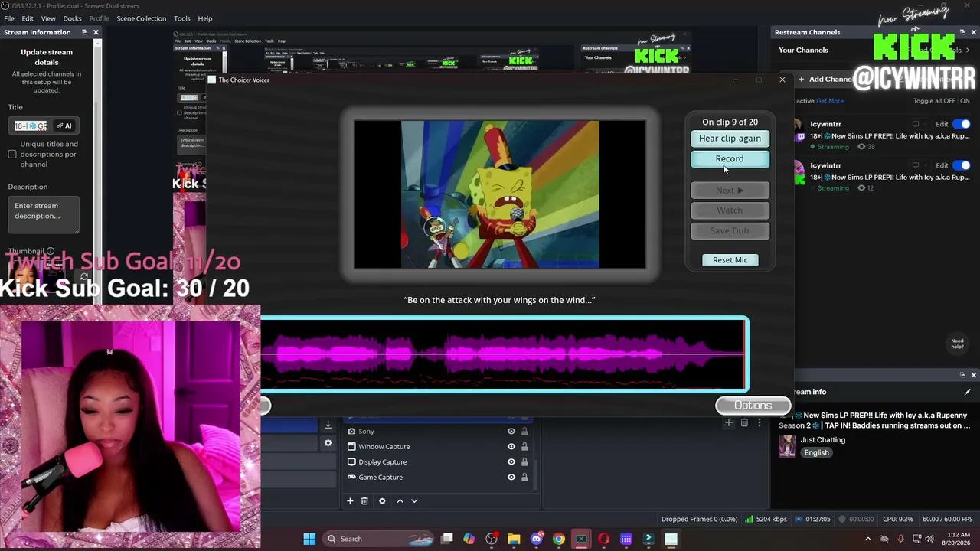Move the selected source up
The image size is (980, 551).
coord(400,501)
